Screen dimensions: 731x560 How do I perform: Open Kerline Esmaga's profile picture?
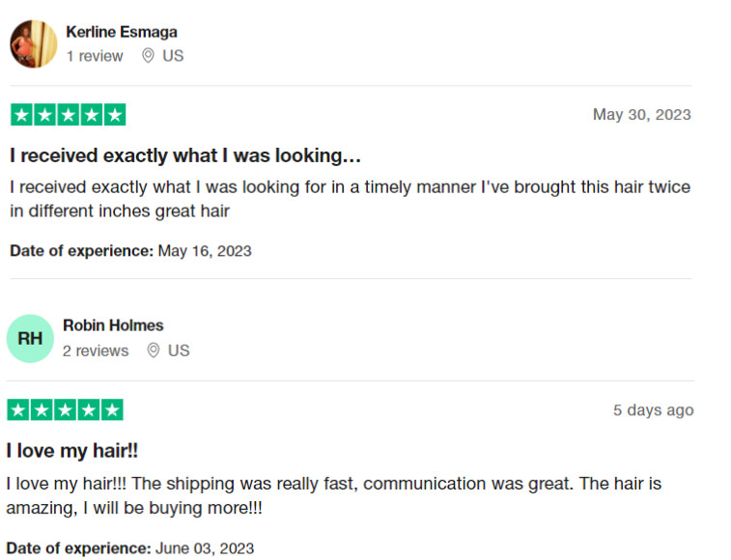[x=34, y=43]
